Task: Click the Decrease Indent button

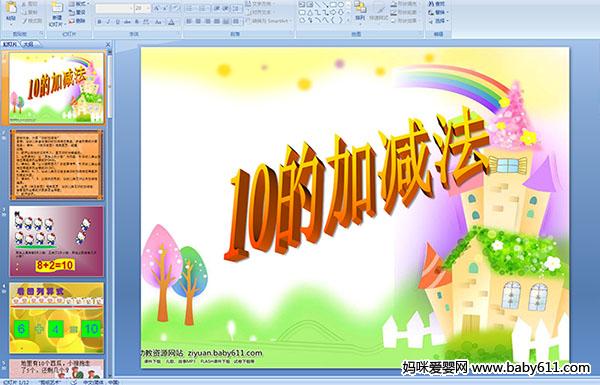Action: (x=216, y=8)
